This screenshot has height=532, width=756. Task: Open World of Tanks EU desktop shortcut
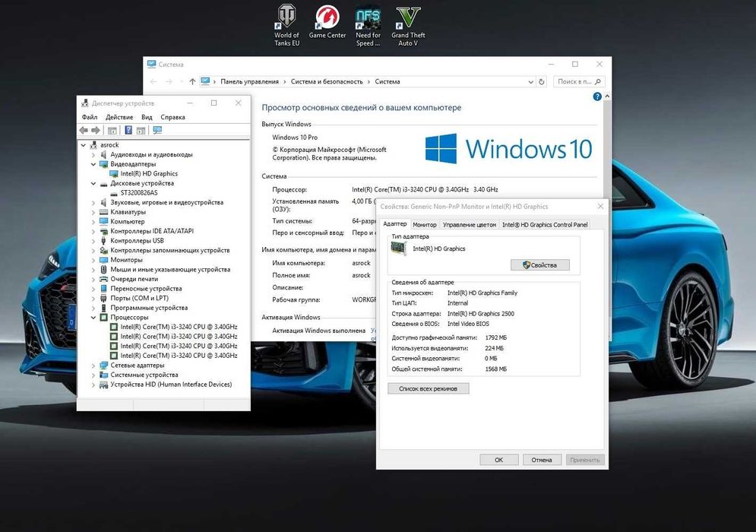pyautogui.click(x=286, y=26)
